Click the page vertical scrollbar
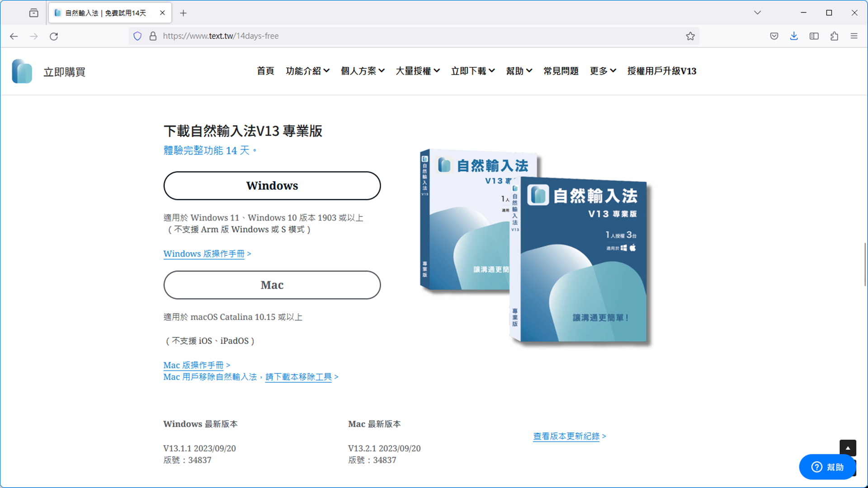This screenshot has width=868, height=488. [865, 264]
